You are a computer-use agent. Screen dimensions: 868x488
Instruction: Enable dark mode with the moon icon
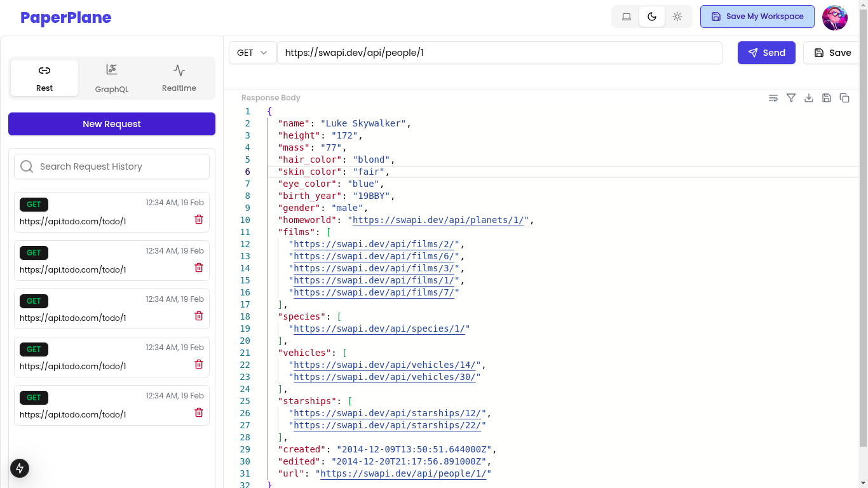[652, 17]
